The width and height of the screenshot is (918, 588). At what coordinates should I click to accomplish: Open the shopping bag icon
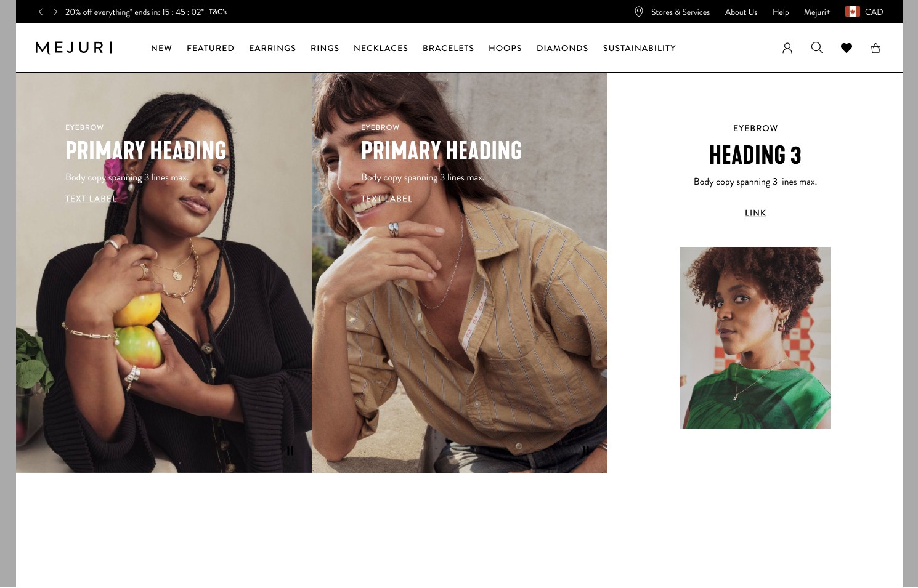875,48
